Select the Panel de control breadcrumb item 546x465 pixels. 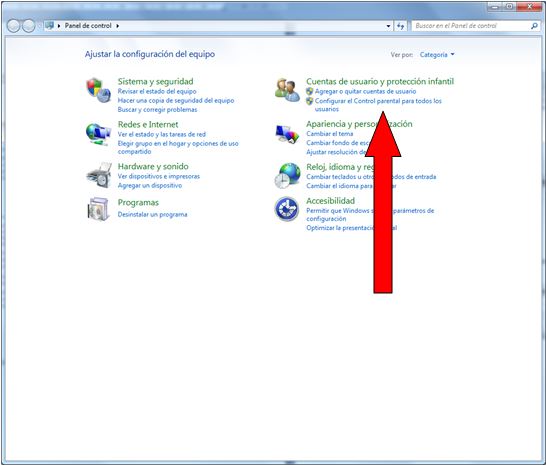[88, 26]
